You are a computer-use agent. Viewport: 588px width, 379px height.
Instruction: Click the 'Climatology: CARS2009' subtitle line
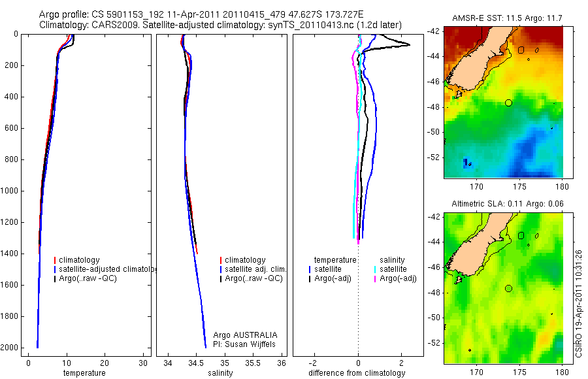click(221, 25)
